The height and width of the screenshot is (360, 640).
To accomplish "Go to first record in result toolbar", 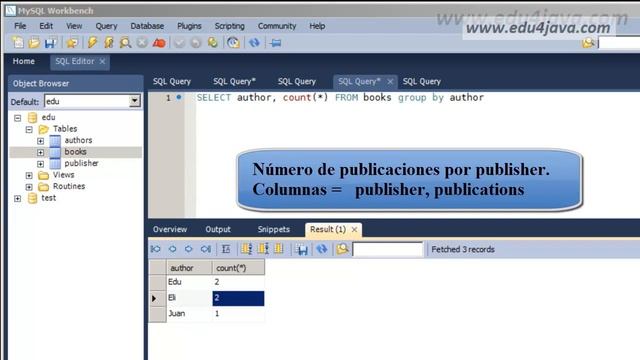I will [x=156, y=249].
